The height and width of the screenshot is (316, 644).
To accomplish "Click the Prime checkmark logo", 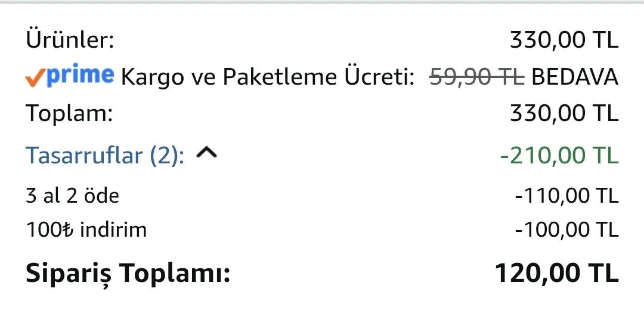I will (69, 76).
